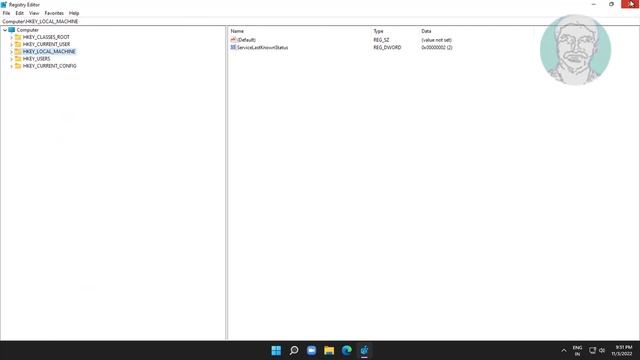640x360 pixels.
Task: Click the volume tray icon
Action: click(602, 350)
